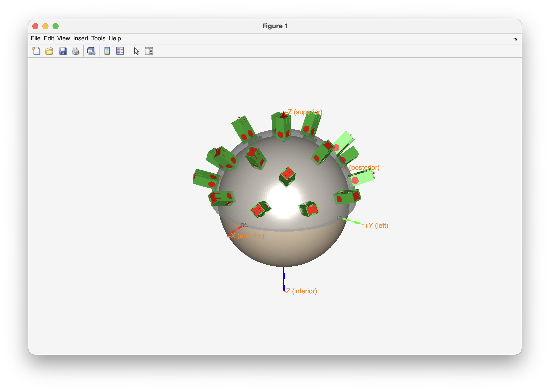
Task: Click the green window zoom button
Action: coord(56,26)
